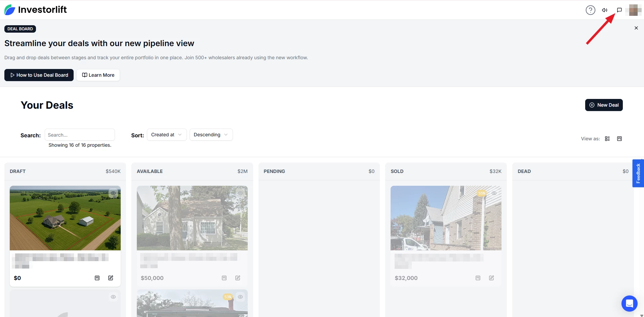
Task: Click the $540K draft total
Action: click(113, 171)
